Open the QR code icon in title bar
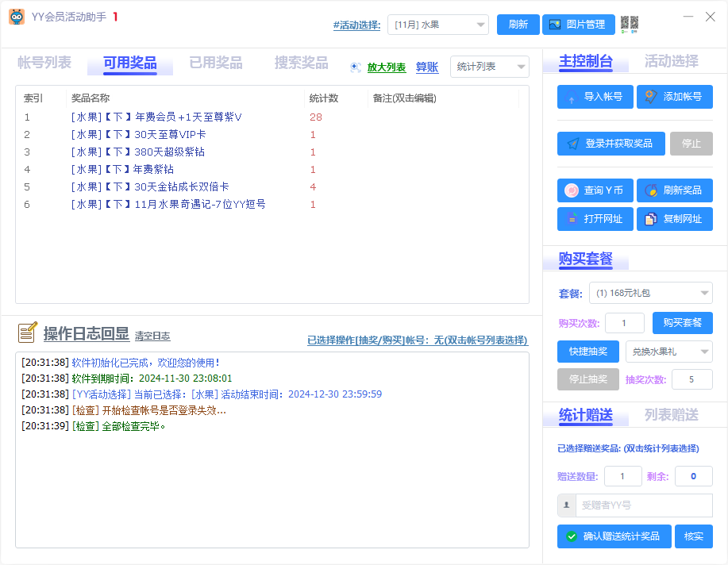728x565 pixels. [630, 24]
